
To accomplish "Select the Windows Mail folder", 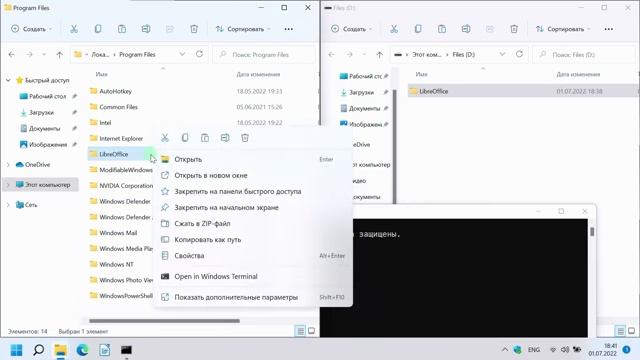I will click(x=118, y=233).
